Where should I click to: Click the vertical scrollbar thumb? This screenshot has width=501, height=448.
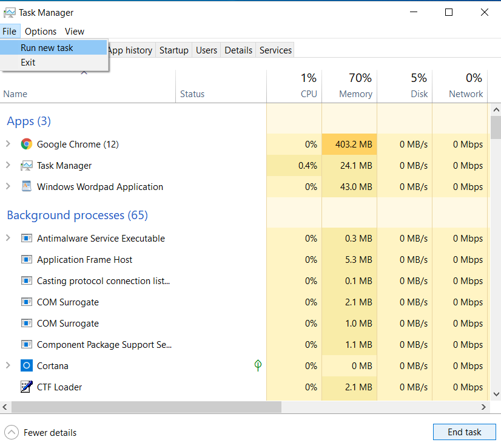click(496, 127)
